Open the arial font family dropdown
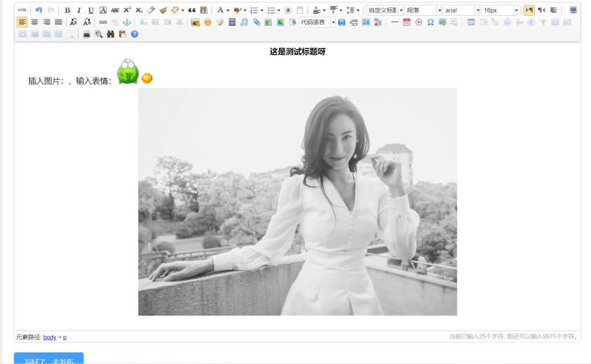The width and height of the screenshot is (591, 364). tap(461, 10)
